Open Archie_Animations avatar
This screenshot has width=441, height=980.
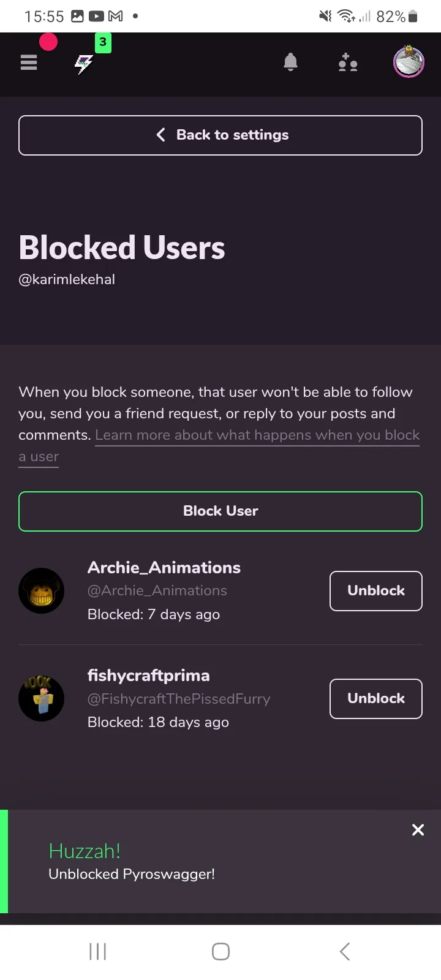(42, 591)
